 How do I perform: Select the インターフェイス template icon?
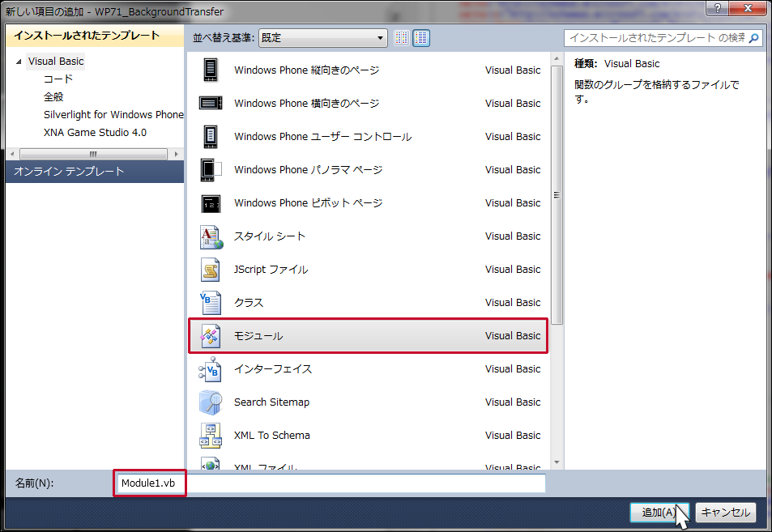(211, 369)
